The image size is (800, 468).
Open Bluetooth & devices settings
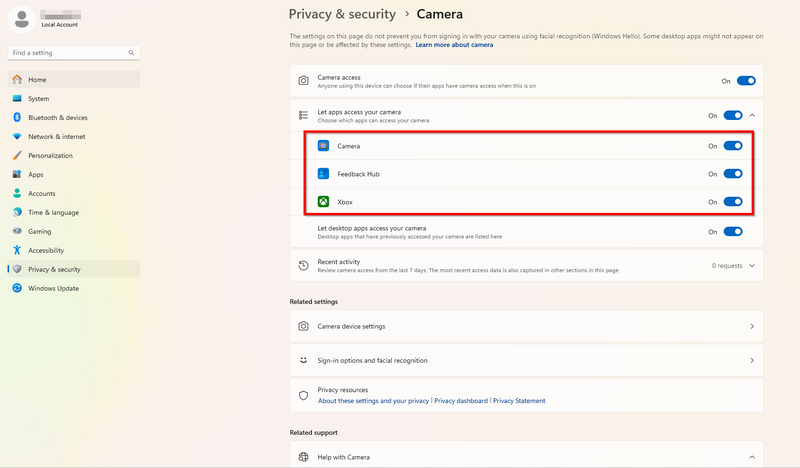point(74,117)
